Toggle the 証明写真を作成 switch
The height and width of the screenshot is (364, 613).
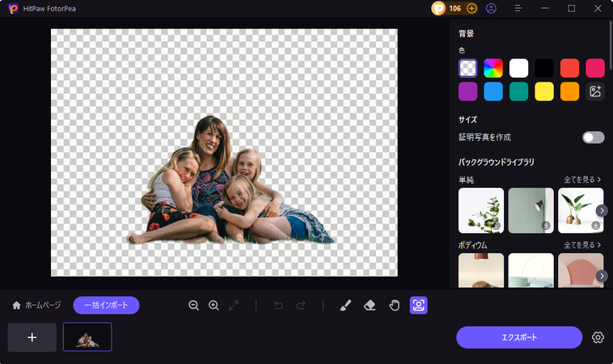(593, 138)
